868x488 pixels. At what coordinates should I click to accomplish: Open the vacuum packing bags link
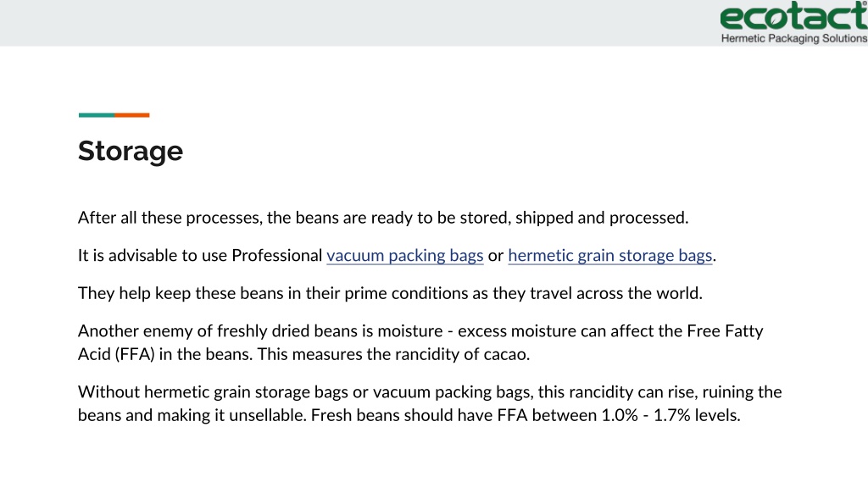[404, 256]
